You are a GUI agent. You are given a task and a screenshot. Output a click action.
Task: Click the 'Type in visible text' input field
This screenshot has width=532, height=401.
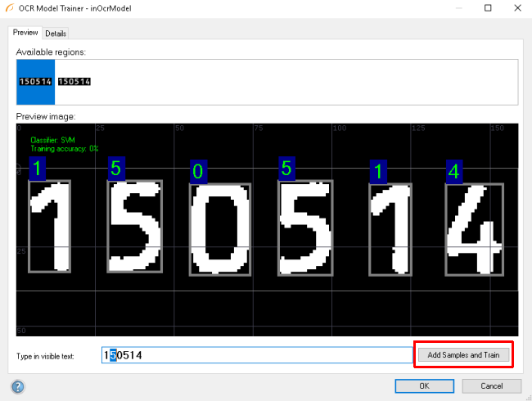[x=257, y=355]
